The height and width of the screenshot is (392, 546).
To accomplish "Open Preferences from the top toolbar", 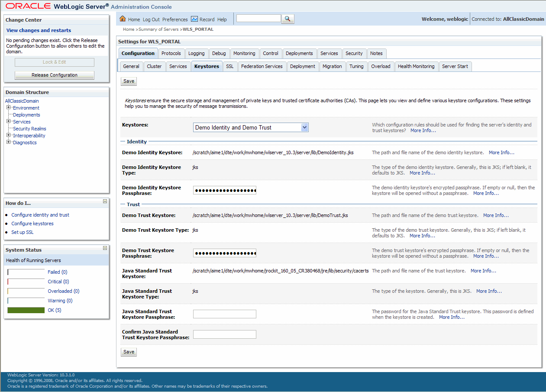I will [175, 19].
